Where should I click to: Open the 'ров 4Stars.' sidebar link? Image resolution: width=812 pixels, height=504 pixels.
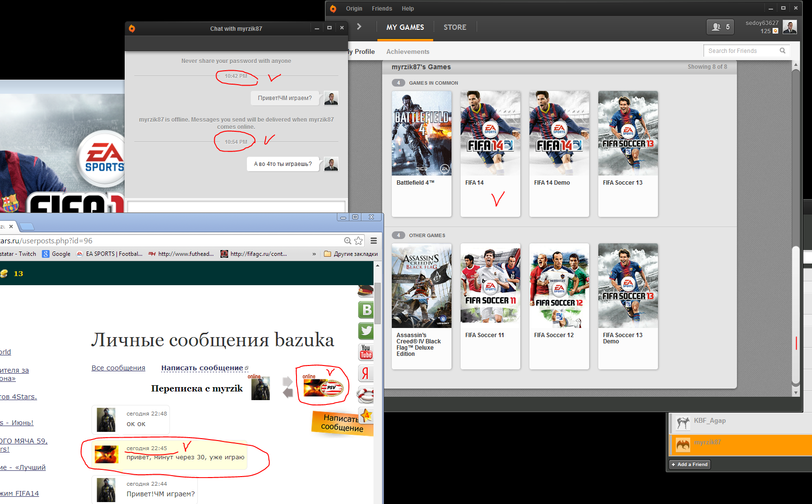click(x=18, y=397)
